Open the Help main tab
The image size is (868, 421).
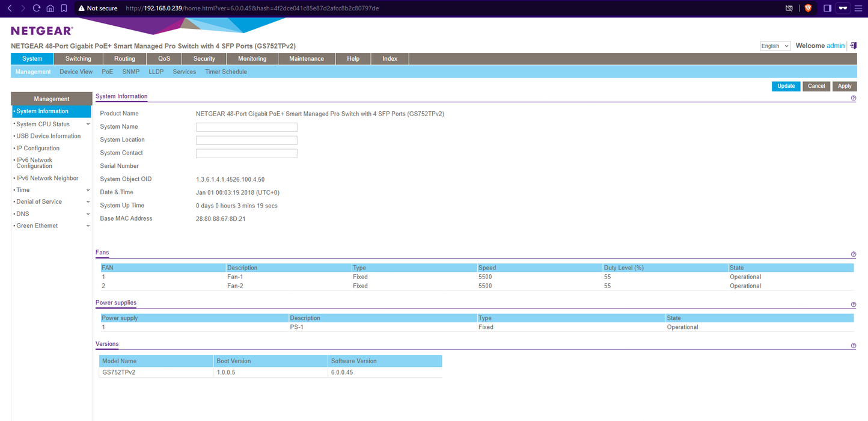(353, 58)
